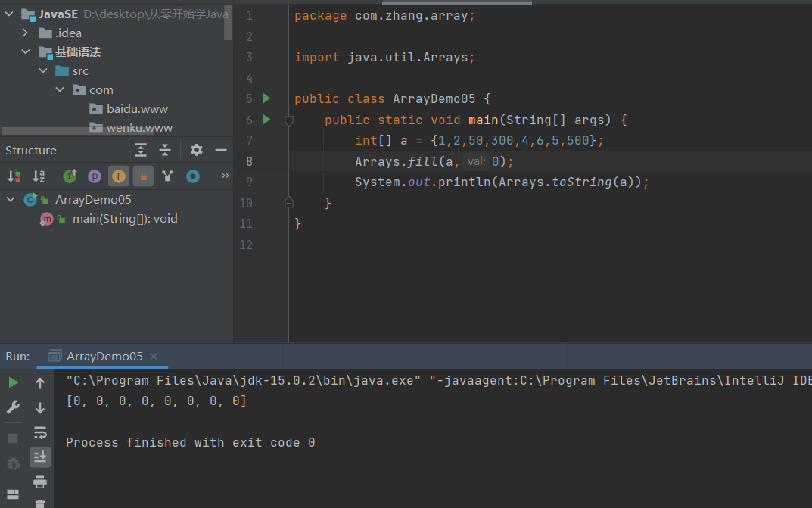The width and height of the screenshot is (812, 508).
Task: Click the Run: tool window label
Action: coord(17,357)
